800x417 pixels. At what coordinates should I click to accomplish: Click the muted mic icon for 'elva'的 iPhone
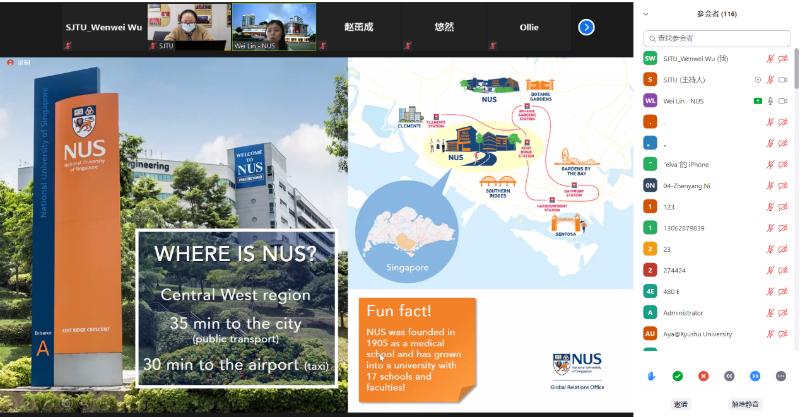point(770,164)
